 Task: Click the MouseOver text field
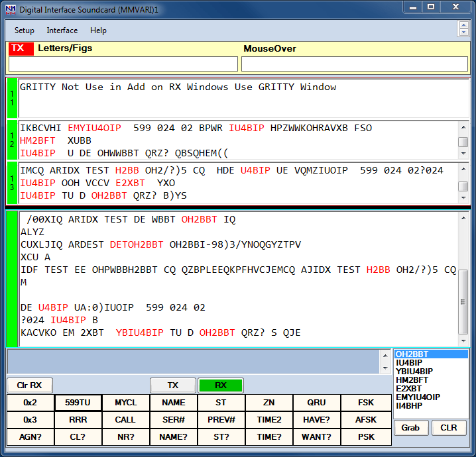(354, 64)
